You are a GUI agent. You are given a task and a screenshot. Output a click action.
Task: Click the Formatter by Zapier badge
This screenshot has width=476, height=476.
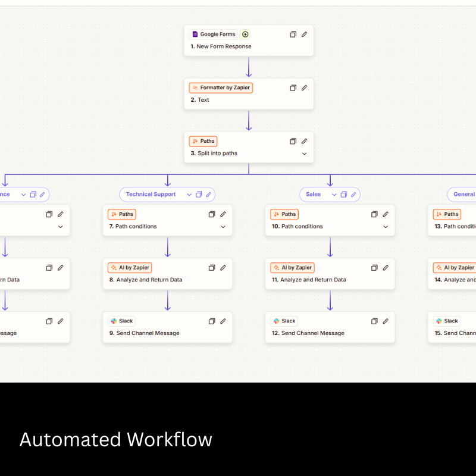pyautogui.click(x=221, y=87)
